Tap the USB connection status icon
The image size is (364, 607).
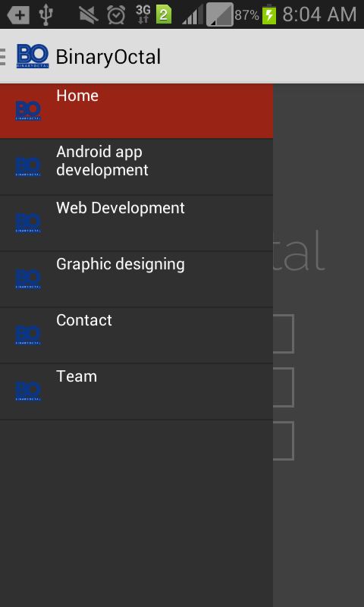click(x=45, y=14)
